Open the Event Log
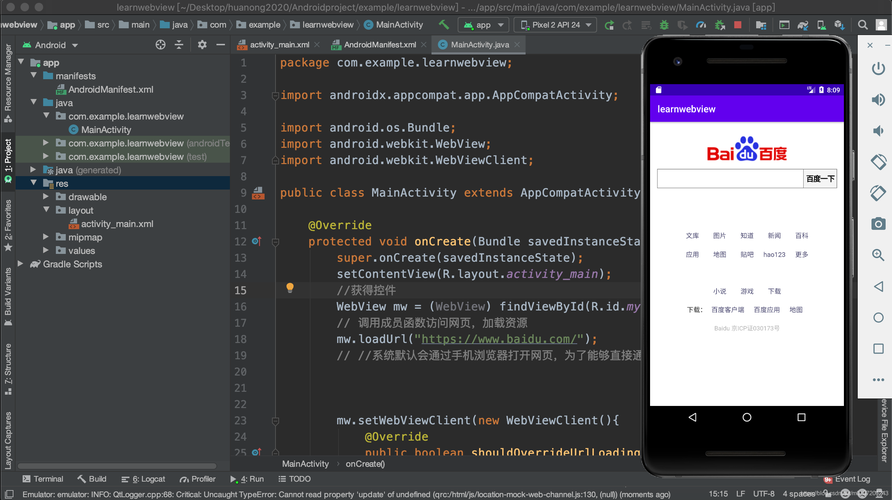892x500 pixels. (847, 479)
